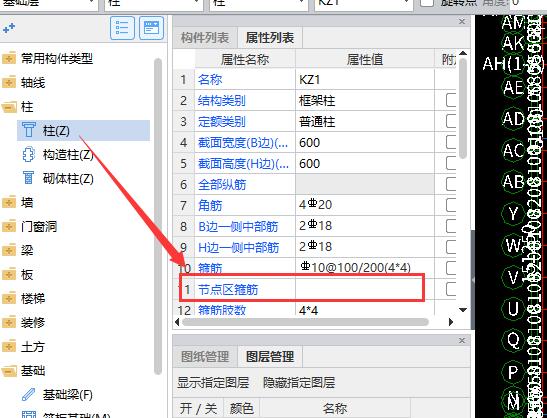Switch to the 图纸管理 tab
Viewport: 547px width, 418px height.
coord(205,357)
